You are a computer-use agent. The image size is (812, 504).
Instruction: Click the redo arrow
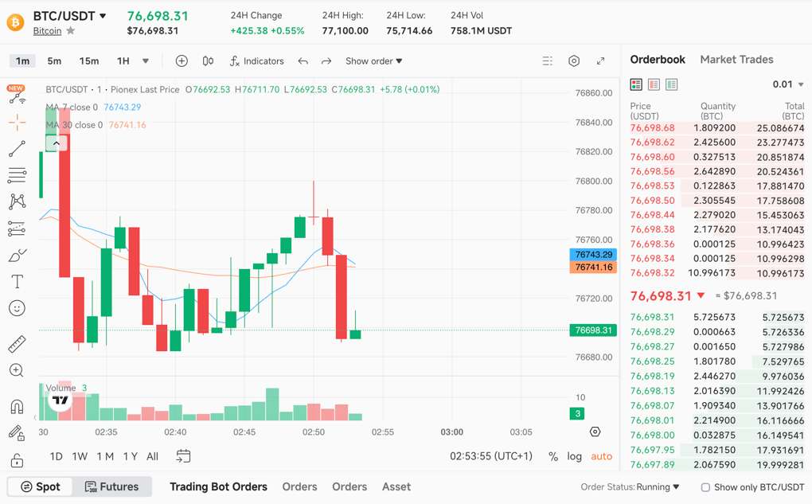(x=326, y=61)
